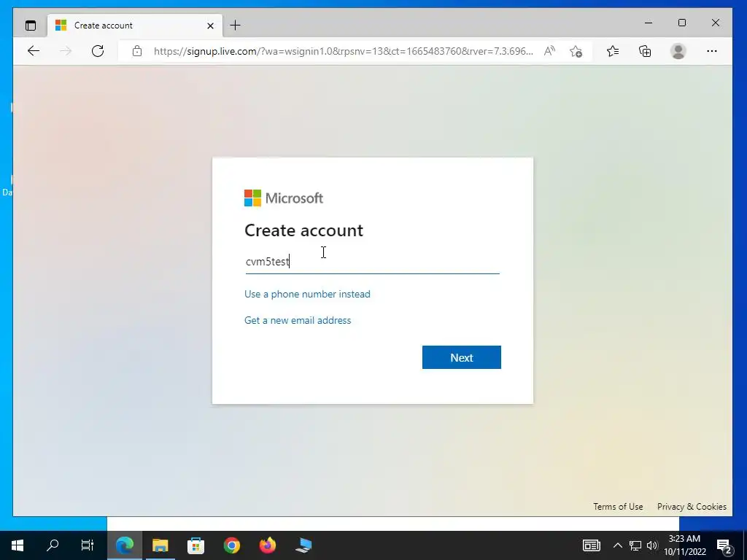747x560 pixels.
Task: Minimize the Edge window
Action: click(649, 23)
